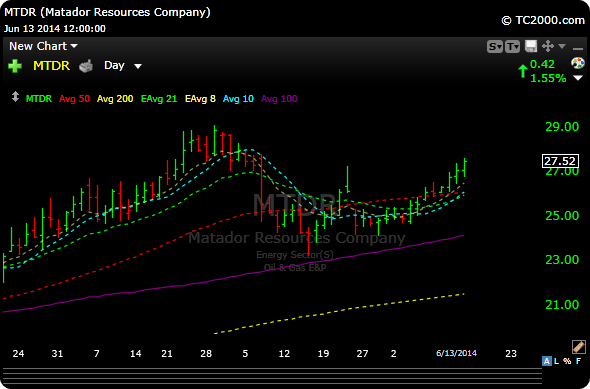Screen dimensions: 590x389
Task: Click the 25.00 price axis label
Action: pyautogui.click(x=562, y=216)
